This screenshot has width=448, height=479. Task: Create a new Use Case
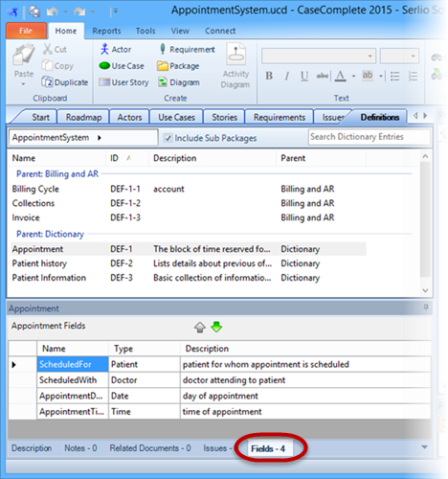122,66
